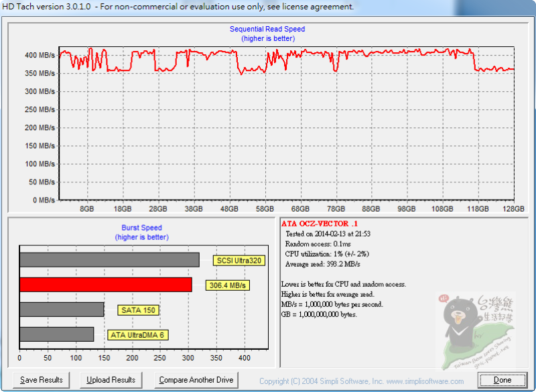Click the 'Higher is better for average read.' line
The image size is (536, 392).
(x=328, y=294)
